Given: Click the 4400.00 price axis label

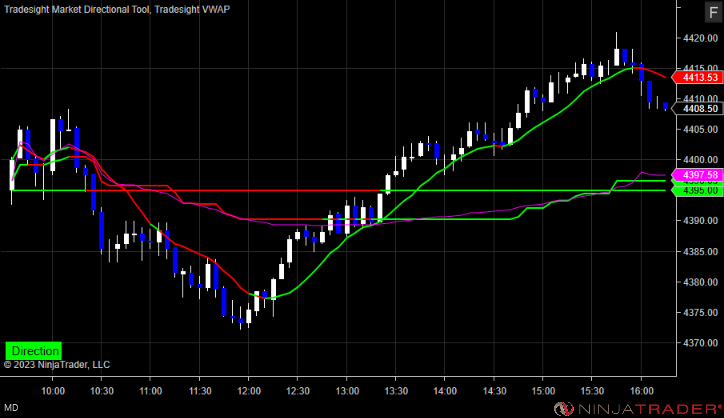Looking at the screenshot, I should click(x=700, y=160).
